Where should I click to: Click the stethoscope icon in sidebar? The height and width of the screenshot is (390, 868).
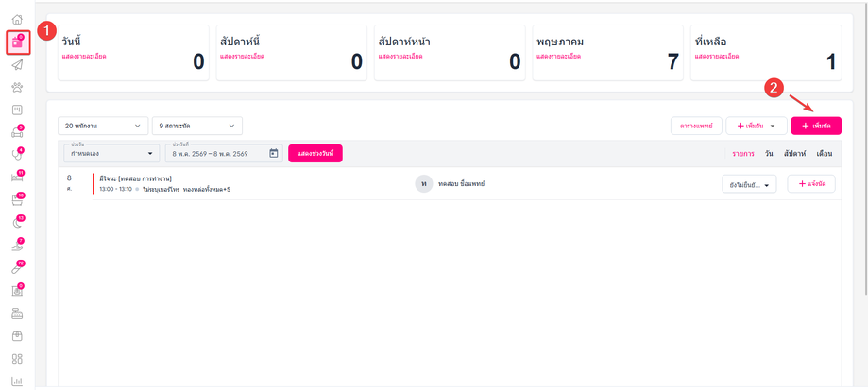[17, 154]
